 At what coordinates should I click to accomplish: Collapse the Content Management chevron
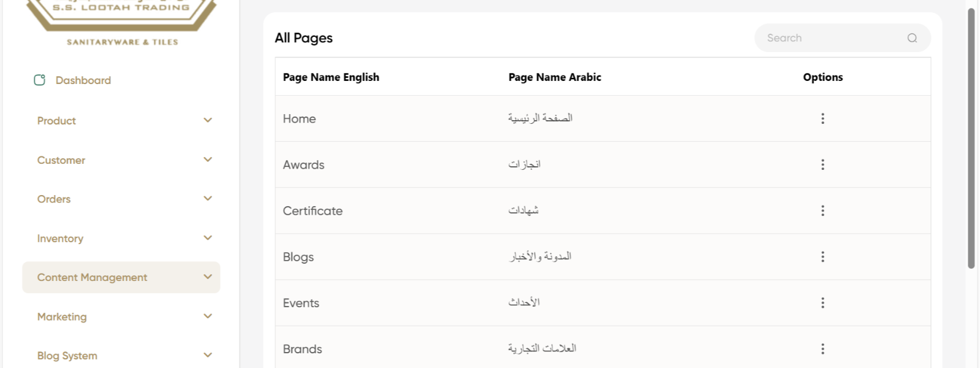(x=208, y=277)
